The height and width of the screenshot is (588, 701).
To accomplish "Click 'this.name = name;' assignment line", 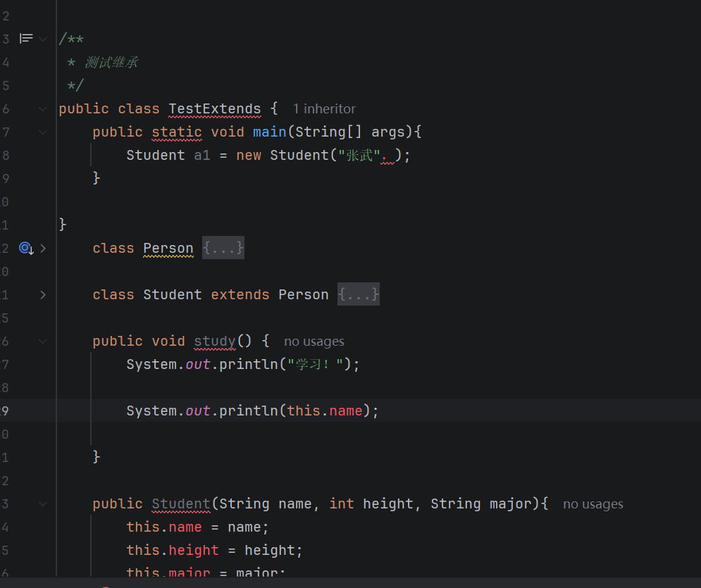I will [197, 527].
